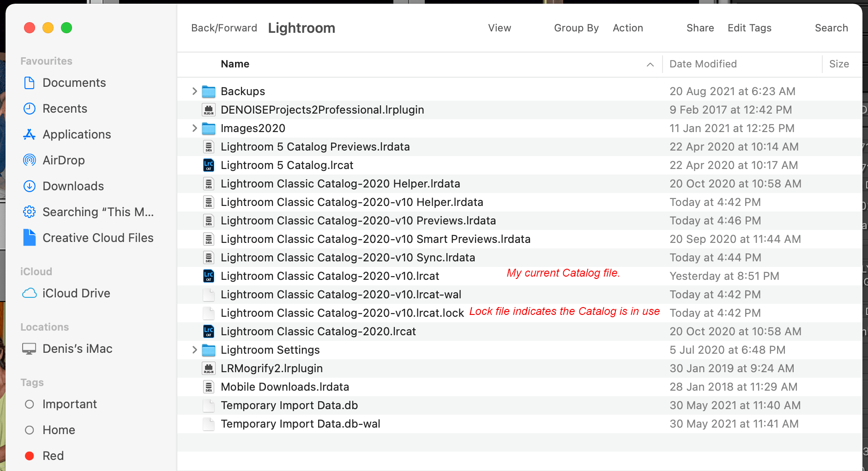Select the Important tag
Screen dimensions: 868x471
tap(70, 404)
